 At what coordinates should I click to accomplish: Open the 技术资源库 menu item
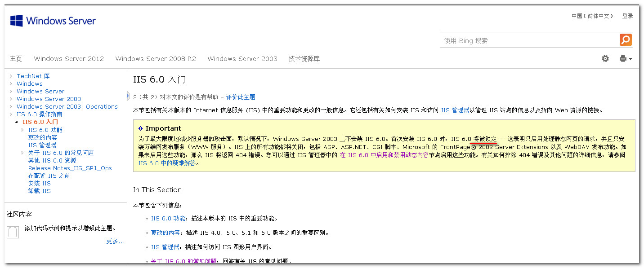[x=304, y=59]
